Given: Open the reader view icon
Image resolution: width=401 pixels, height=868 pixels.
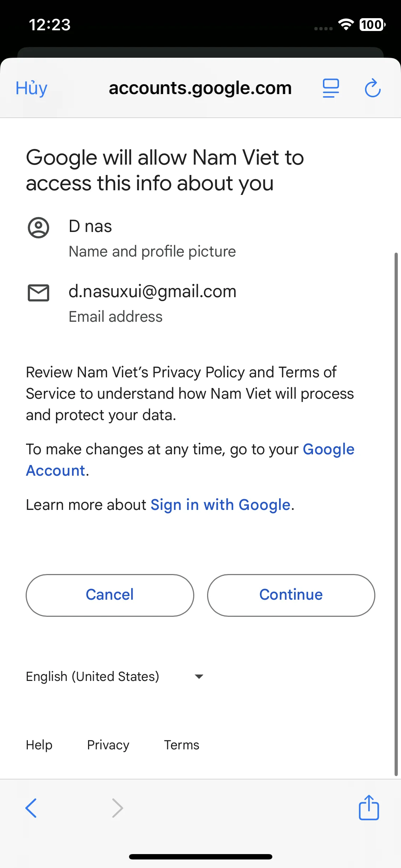Looking at the screenshot, I should coord(330,88).
